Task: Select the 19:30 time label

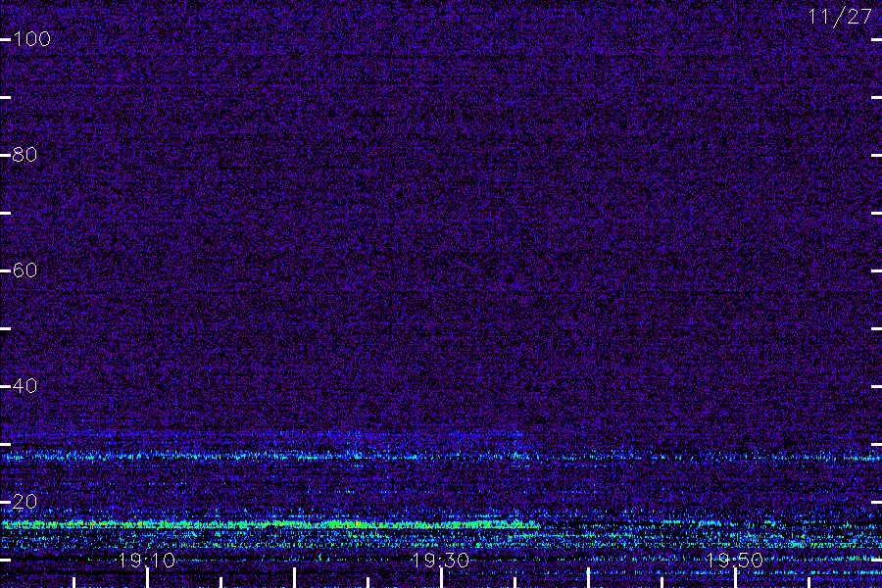Action: coord(440,561)
